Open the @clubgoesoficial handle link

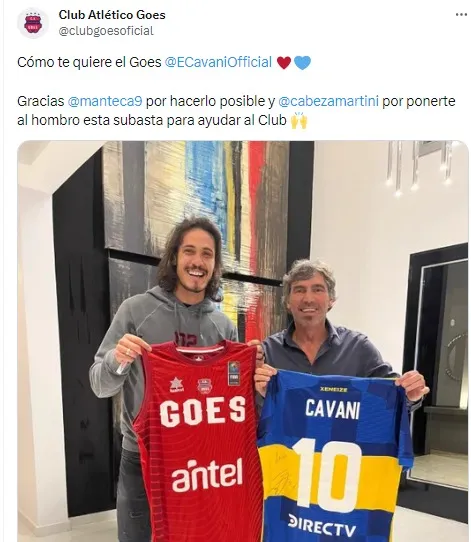coord(106,31)
